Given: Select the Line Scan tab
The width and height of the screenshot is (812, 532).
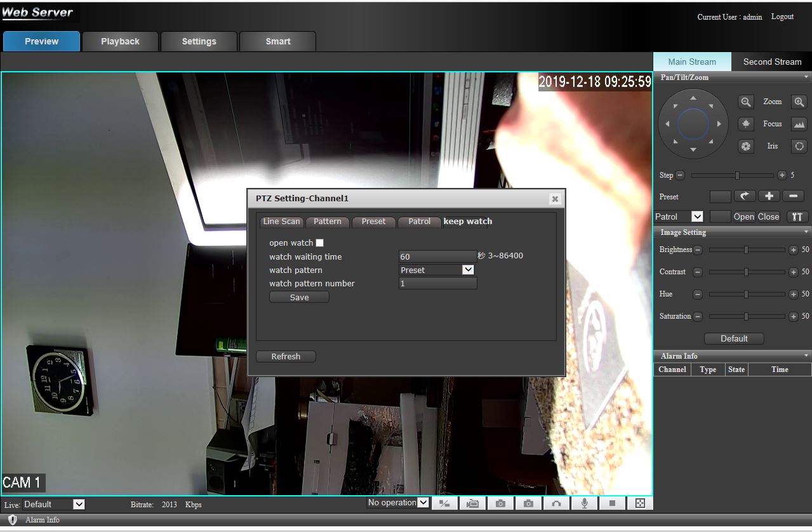Looking at the screenshot, I should tap(282, 222).
